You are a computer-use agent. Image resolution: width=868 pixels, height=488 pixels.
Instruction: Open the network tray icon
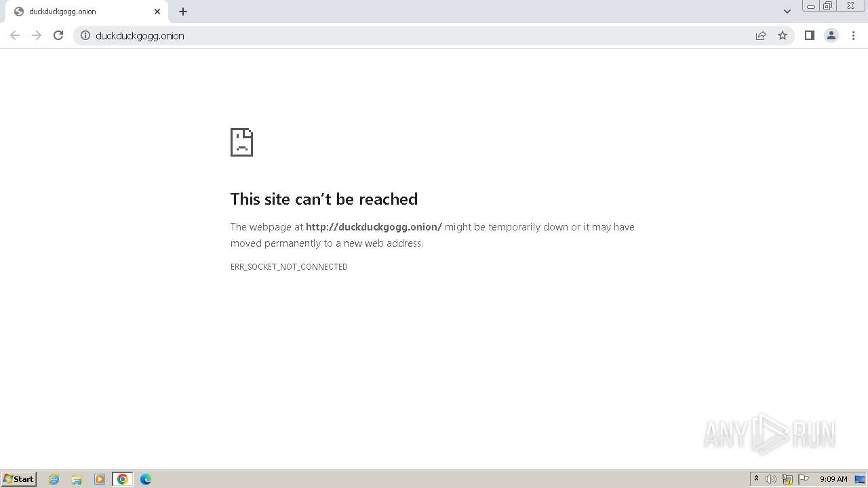[787, 479]
